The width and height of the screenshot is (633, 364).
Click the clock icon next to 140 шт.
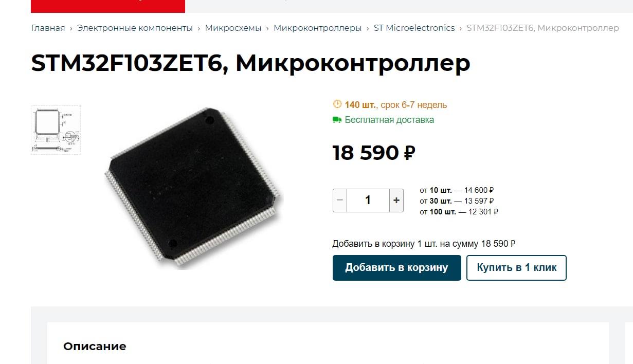point(337,104)
